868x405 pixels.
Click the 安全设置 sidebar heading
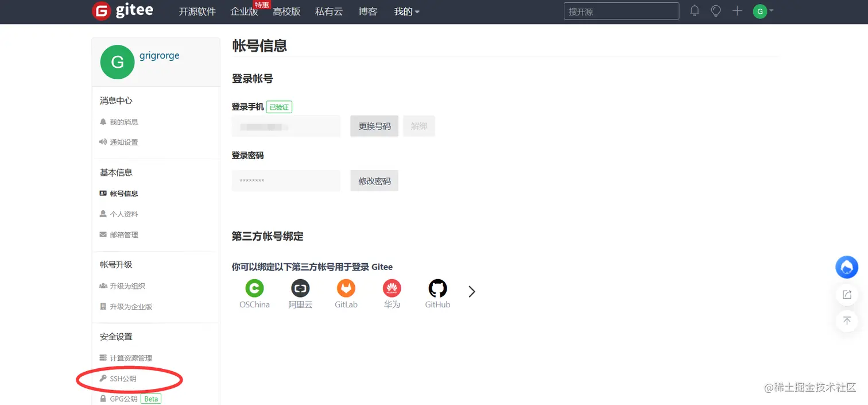116,337
